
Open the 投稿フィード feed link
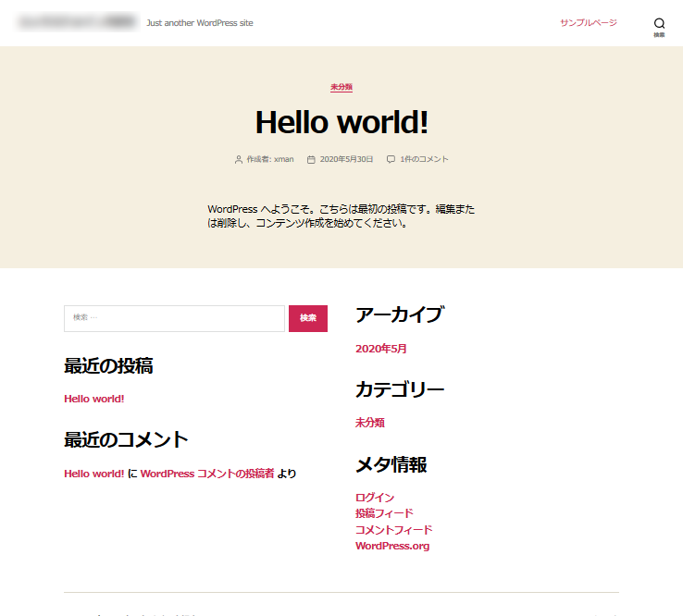click(384, 513)
